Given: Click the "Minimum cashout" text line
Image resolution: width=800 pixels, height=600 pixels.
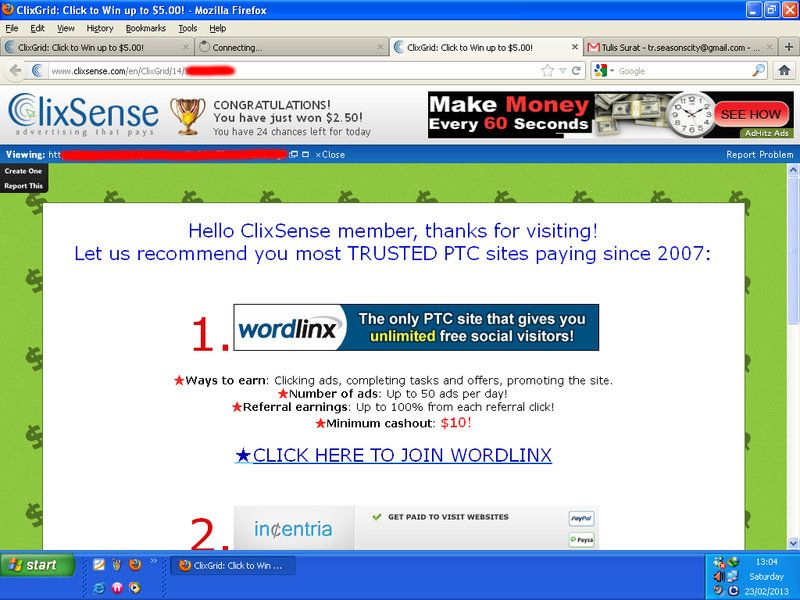Looking at the screenshot, I should tap(393, 423).
